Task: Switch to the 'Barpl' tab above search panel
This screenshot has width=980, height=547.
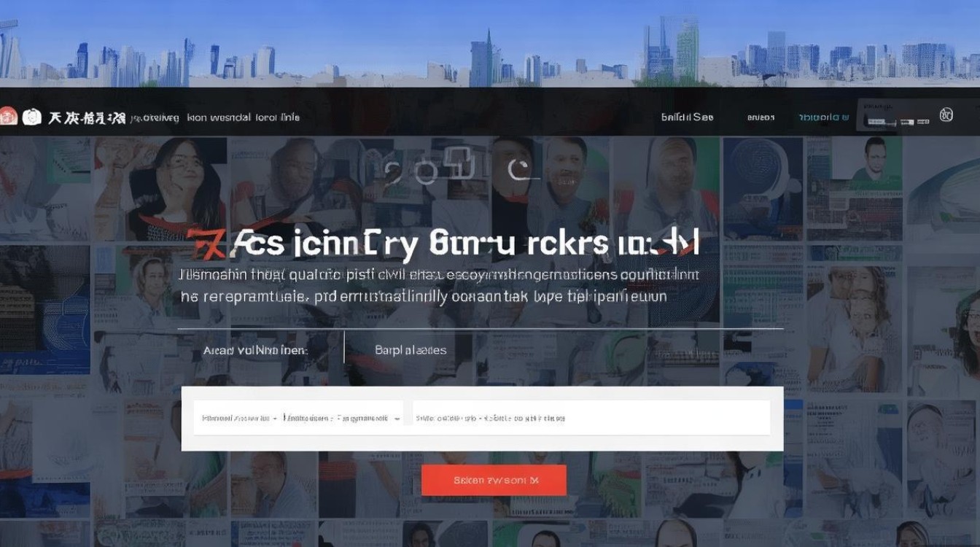Action: pyautogui.click(x=411, y=350)
